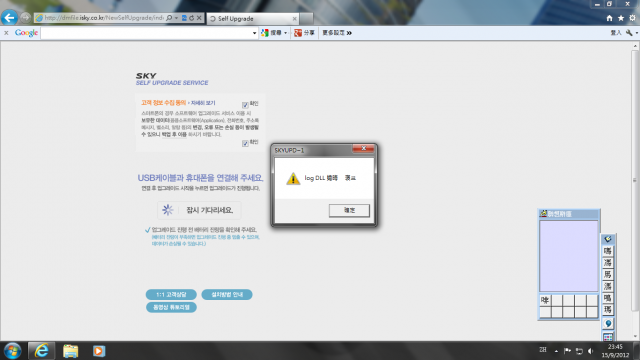Choose candidate character 嗎 in IME strip
640x360 pixels.
[x=608, y=251]
